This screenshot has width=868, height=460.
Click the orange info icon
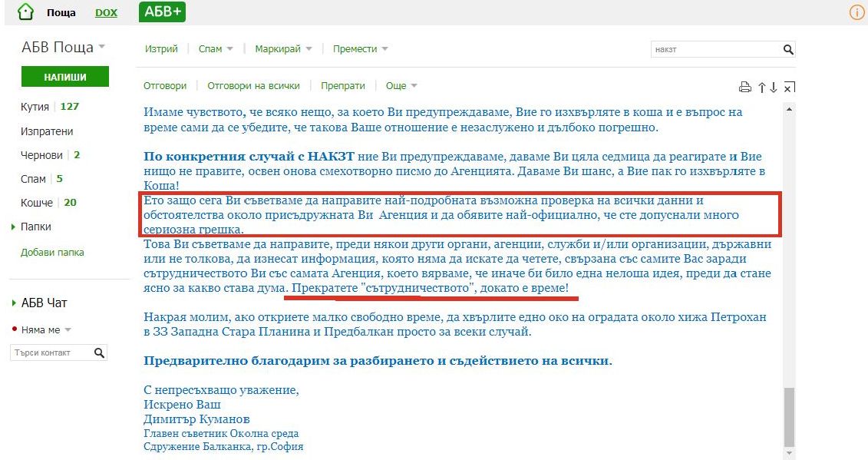[x=856, y=12]
